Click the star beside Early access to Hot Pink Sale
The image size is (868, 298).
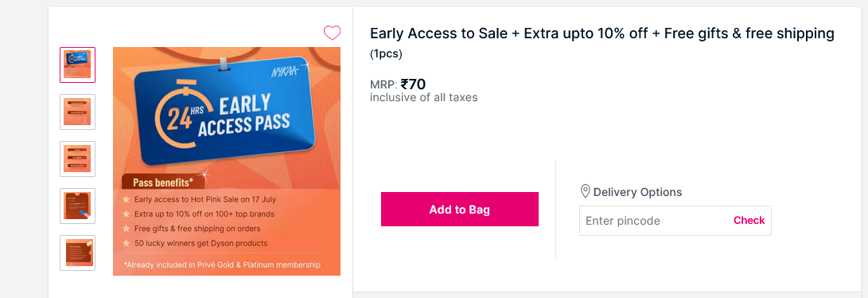(x=127, y=199)
